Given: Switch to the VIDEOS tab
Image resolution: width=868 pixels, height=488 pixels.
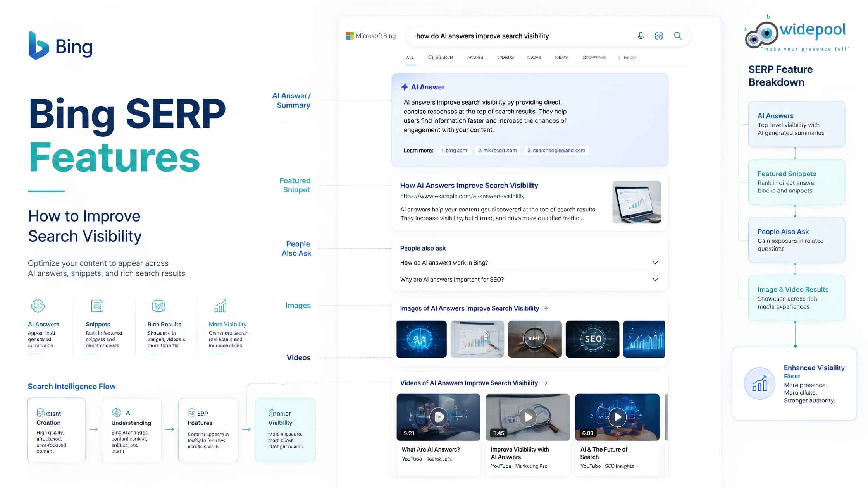Looking at the screenshot, I should pyautogui.click(x=505, y=57).
